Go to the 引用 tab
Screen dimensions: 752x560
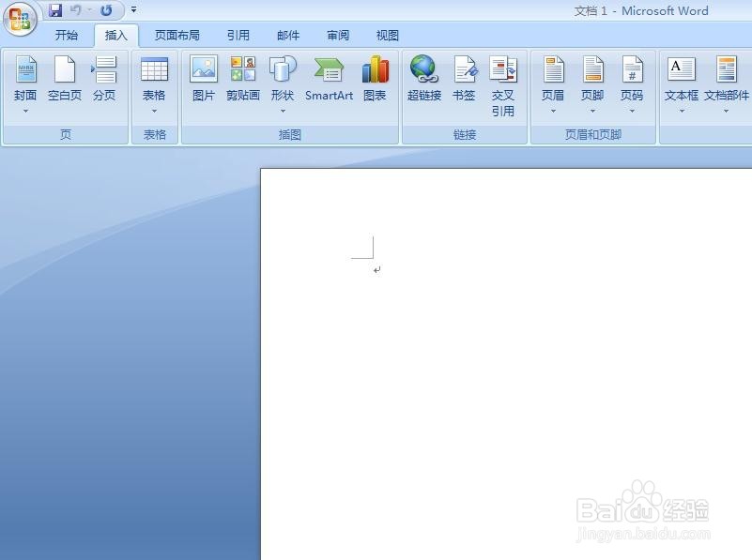coord(238,36)
